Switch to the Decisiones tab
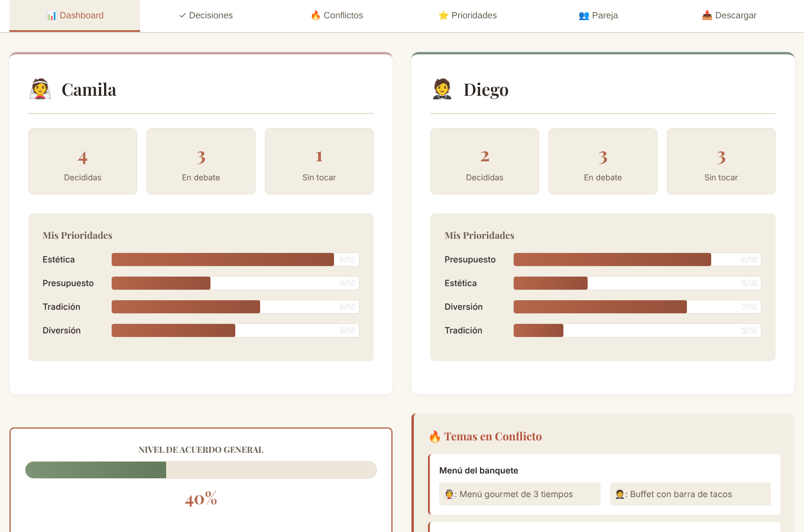The width and height of the screenshot is (804, 532). [x=206, y=15]
